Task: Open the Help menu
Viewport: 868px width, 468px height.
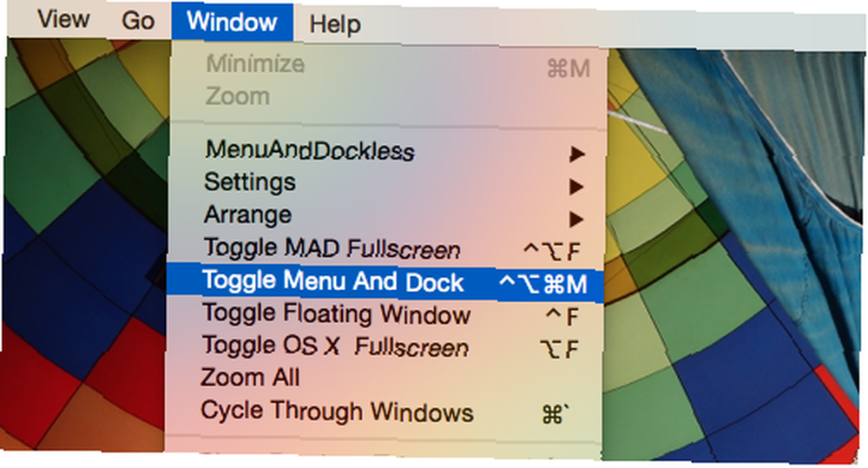Action: pyautogui.click(x=335, y=24)
